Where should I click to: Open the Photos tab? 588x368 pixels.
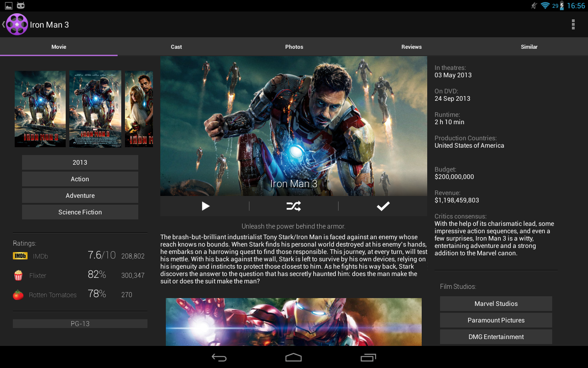(x=294, y=47)
